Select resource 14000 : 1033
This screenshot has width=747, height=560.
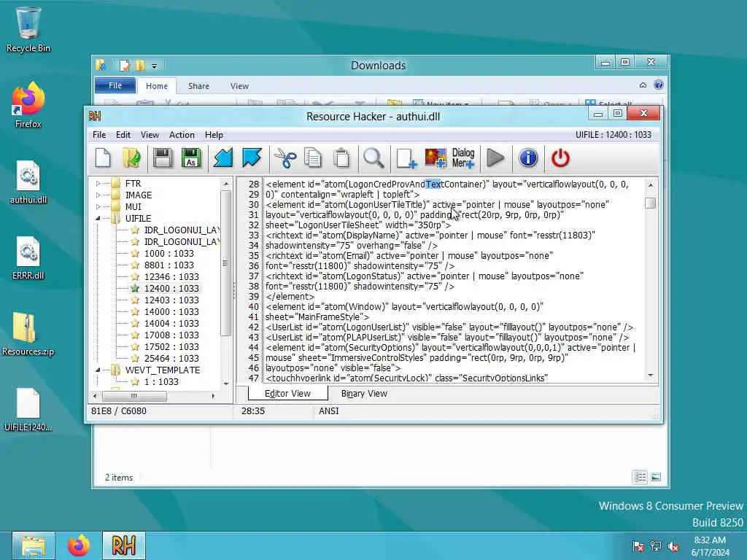tap(171, 311)
